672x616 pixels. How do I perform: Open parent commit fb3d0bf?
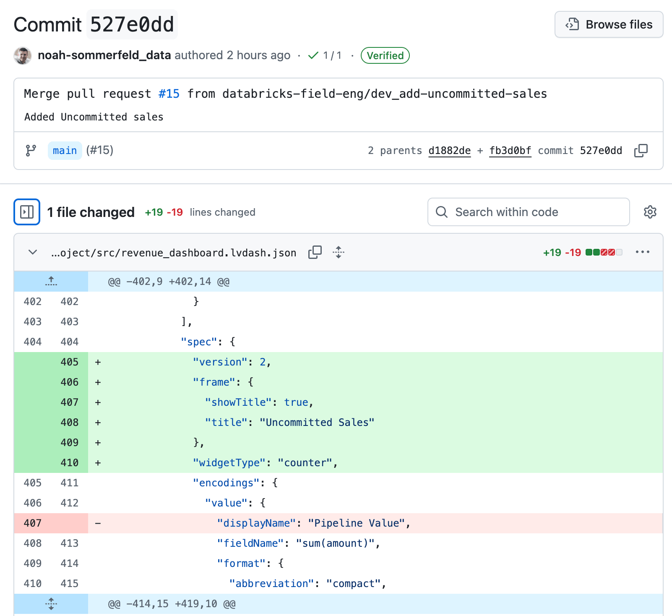[x=510, y=151]
